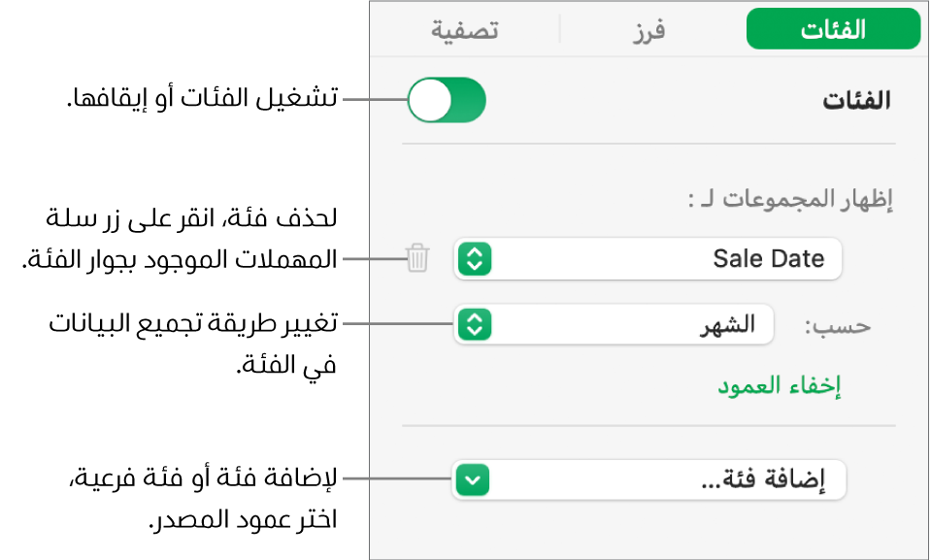Viewport: 931px width, 560px height.
Task: Open the Sale Date category dropdown
Action: [x=648, y=259]
